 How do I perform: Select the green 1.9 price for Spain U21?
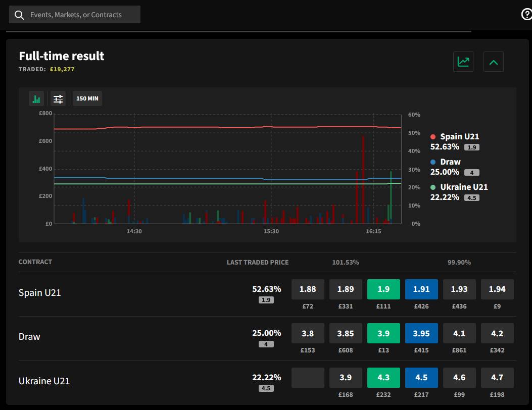(x=383, y=289)
